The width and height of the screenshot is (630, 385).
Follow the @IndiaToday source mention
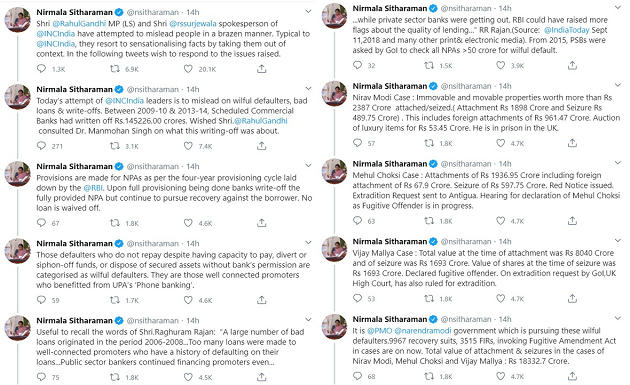coord(567,30)
